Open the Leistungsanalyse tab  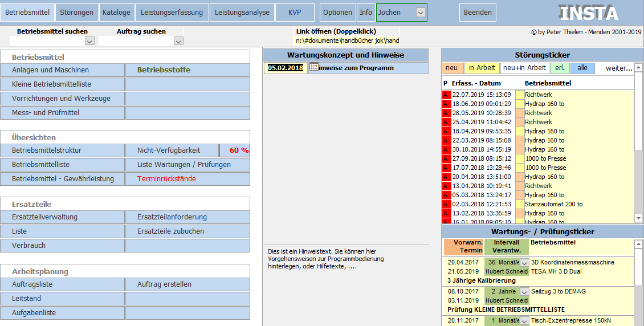pyautogui.click(x=241, y=13)
